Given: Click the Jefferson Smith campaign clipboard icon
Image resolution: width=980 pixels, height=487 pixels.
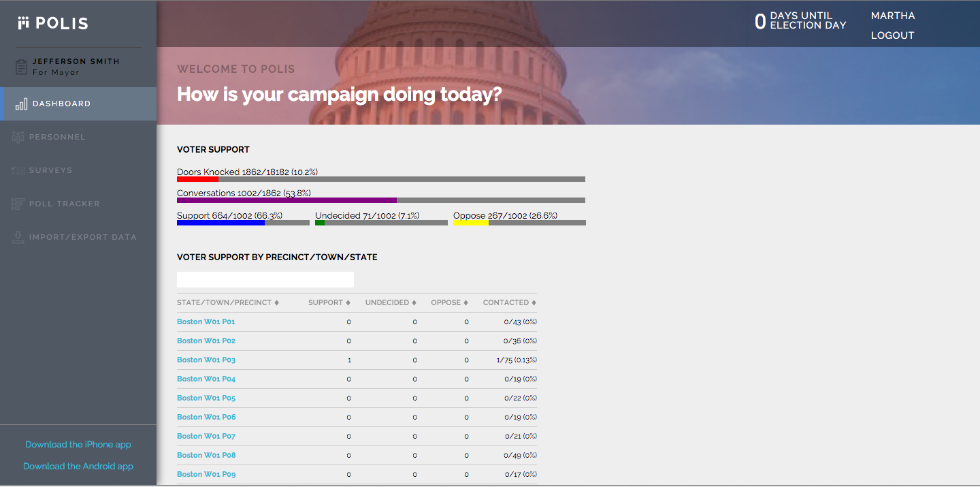Looking at the screenshot, I should click(20, 66).
